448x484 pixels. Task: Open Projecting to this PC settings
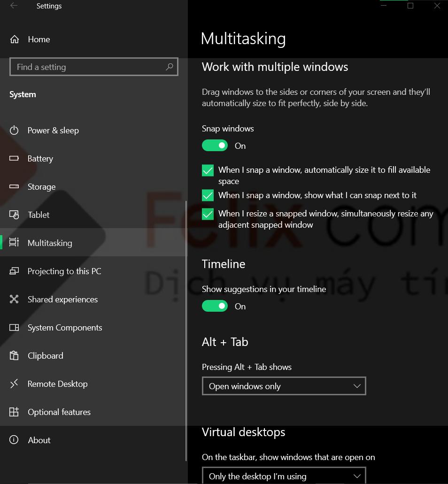[x=64, y=271]
